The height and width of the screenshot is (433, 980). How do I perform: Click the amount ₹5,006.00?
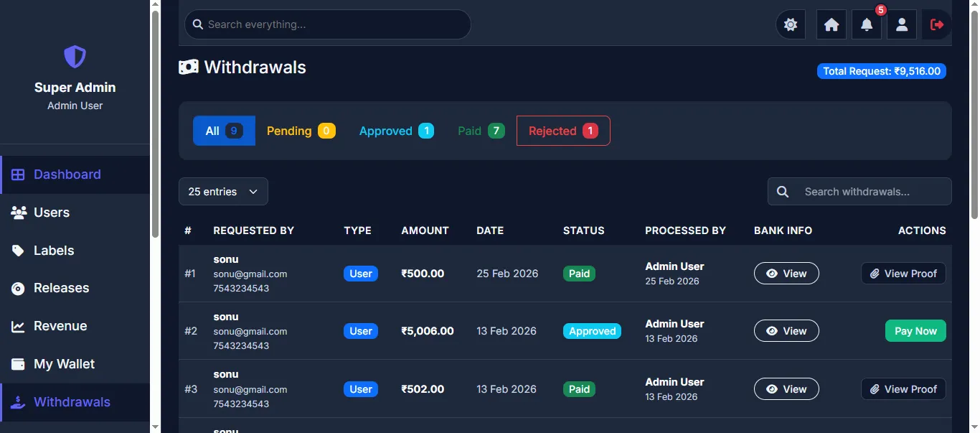tap(428, 331)
